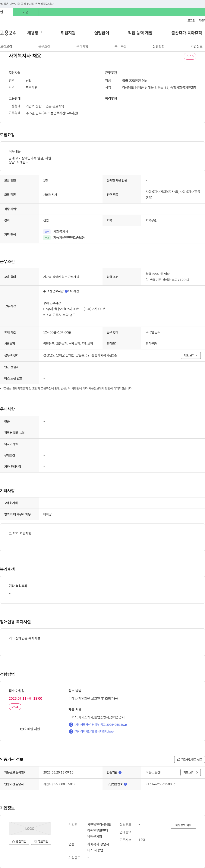Add company with the 관심기업 button
This screenshot has height=868, width=205.
(19, 841)
